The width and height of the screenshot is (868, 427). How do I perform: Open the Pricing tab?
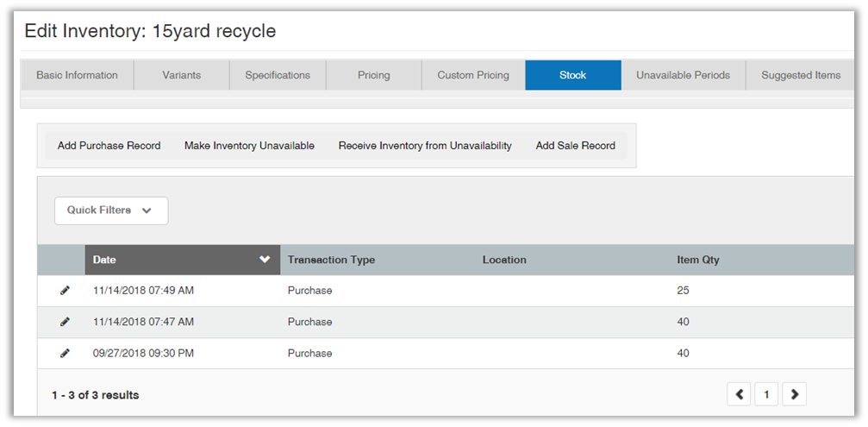373,75
